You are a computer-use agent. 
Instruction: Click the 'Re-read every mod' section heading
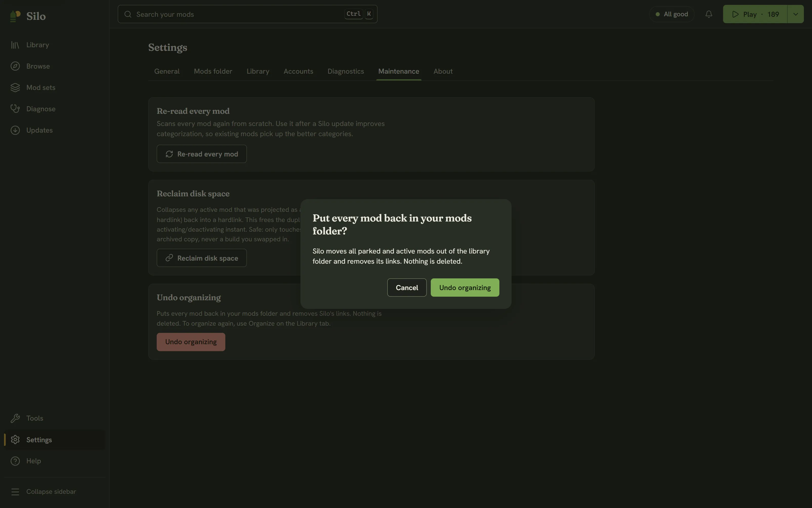click(193, 111)
